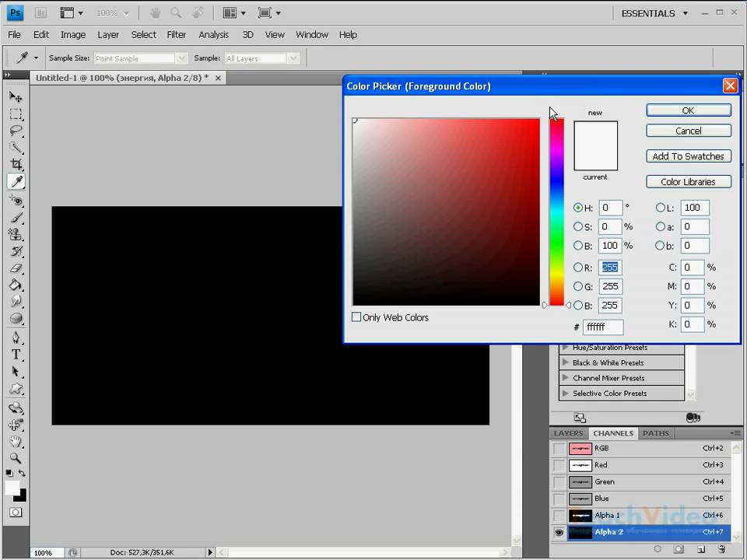Click in the red saturation color field
Image resolution: width=747 pixels, height=560 pixels.
(447, 212)
